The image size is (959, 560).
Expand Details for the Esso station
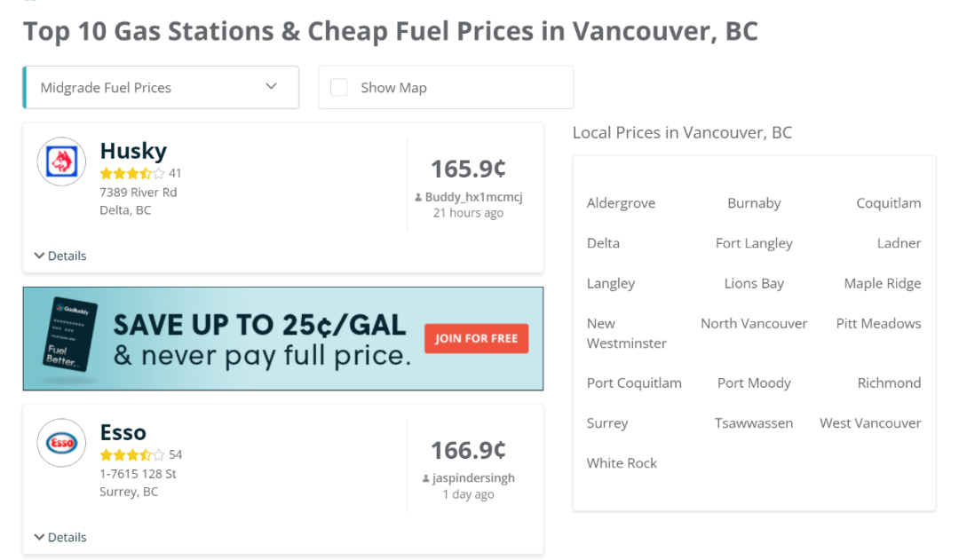[x=60, y=537]
